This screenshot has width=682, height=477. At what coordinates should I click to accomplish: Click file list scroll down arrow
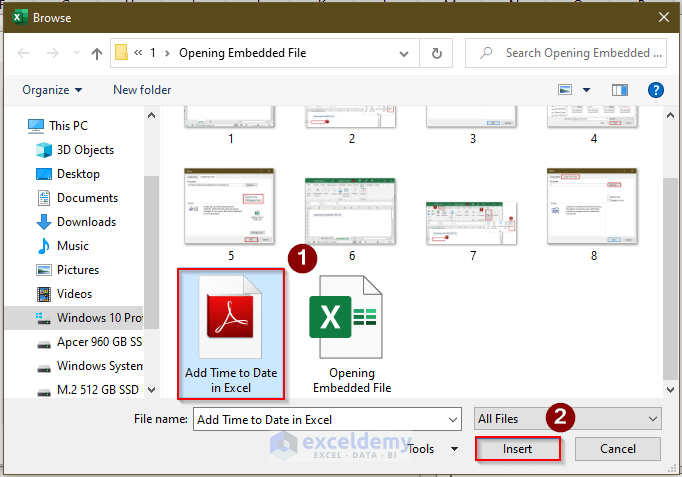(670, 390)
